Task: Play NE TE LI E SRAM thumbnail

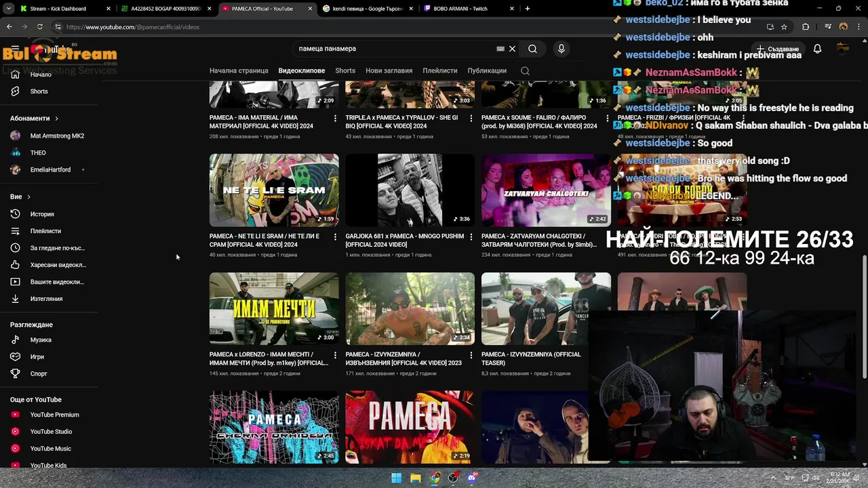Action: tap(274, 190)
